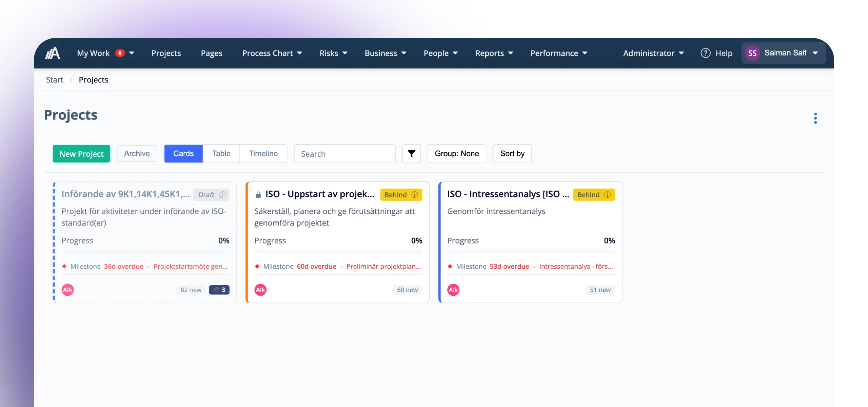Open the ISO - Uppstart av projekt card title
The width and height of the screenshot is (868, 407).
point(320,194)
